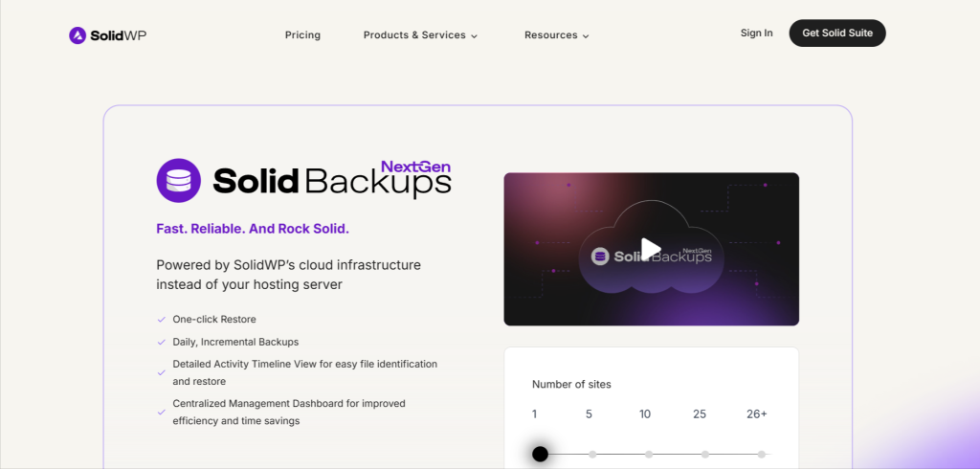
Task: Expand the Resources menu
Action: 556,35
